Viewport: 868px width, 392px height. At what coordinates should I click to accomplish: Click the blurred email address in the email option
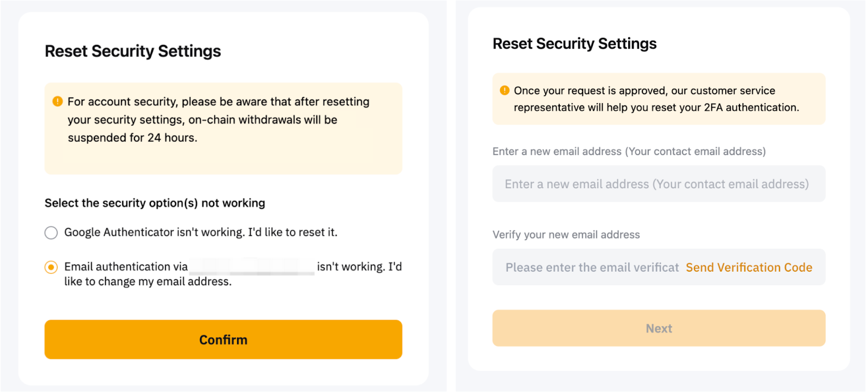tap(252, 267)
